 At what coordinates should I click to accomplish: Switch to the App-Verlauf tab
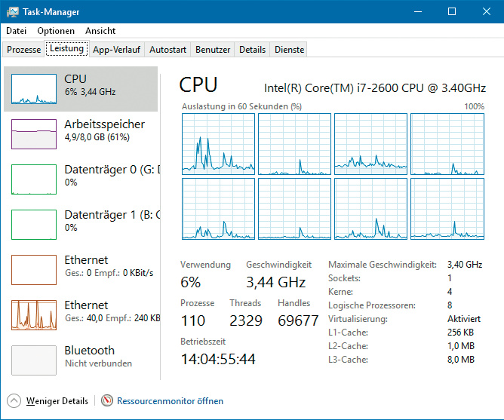116,50
